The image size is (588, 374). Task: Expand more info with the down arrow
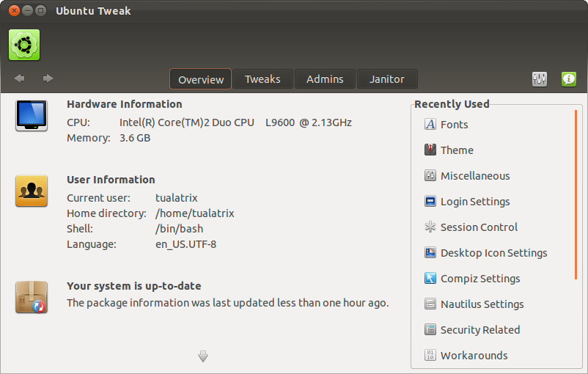pos(203,356)
